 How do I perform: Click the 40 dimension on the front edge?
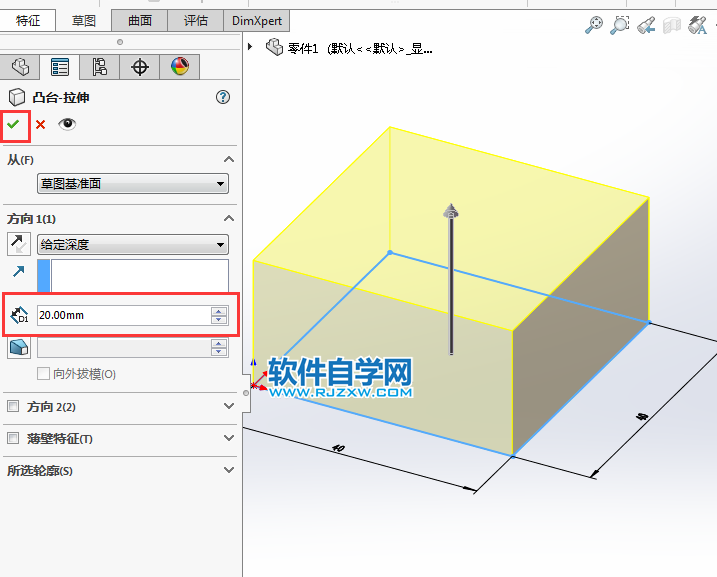pos(338,448)
